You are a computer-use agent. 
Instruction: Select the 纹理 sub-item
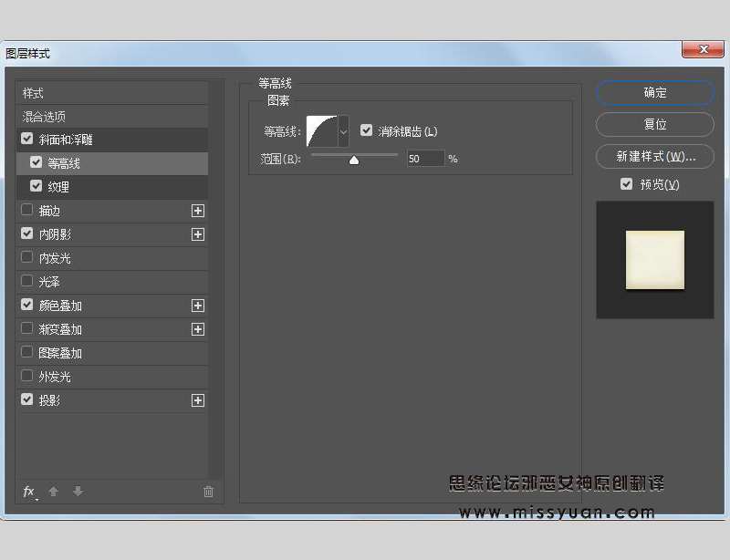coord(58,187)
